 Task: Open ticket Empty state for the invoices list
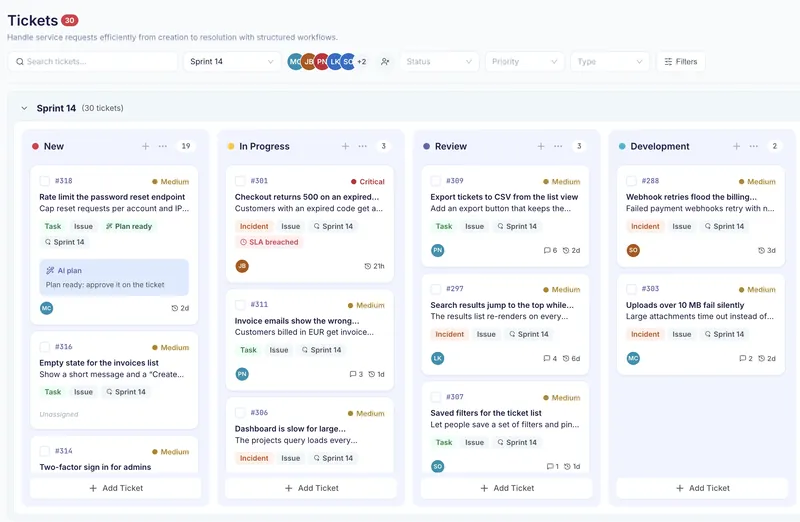click(x=99, y=363)
